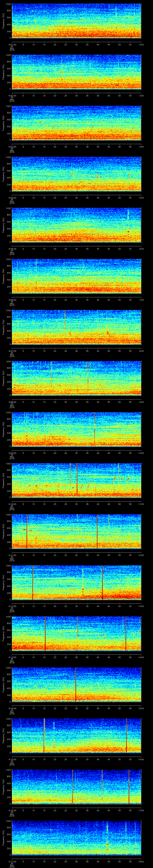Click the spectrogram panel starting at 6:15:00
This screenshot has height=868, width=153.
(x=77, y=736)
